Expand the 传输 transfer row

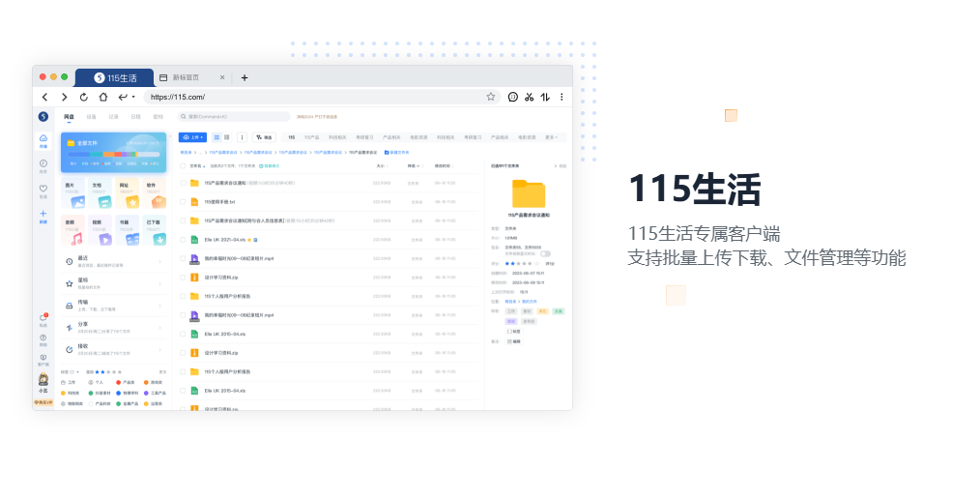tap(114, 306)
